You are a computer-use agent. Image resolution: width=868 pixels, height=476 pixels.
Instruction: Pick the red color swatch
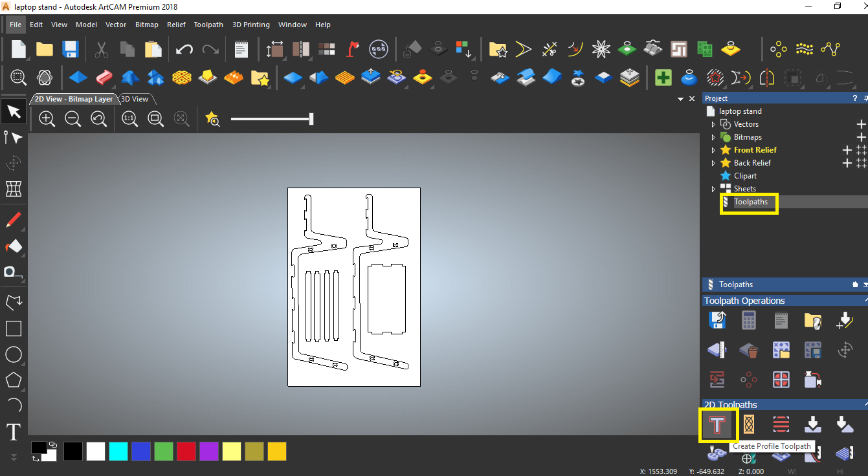tap(186, 451)
